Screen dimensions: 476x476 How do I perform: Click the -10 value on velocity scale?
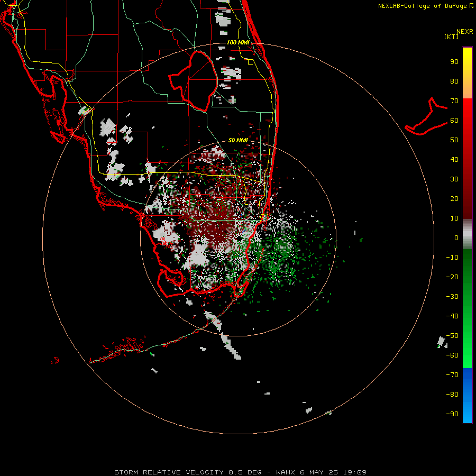pyautogui.click(x=452, y=258)
